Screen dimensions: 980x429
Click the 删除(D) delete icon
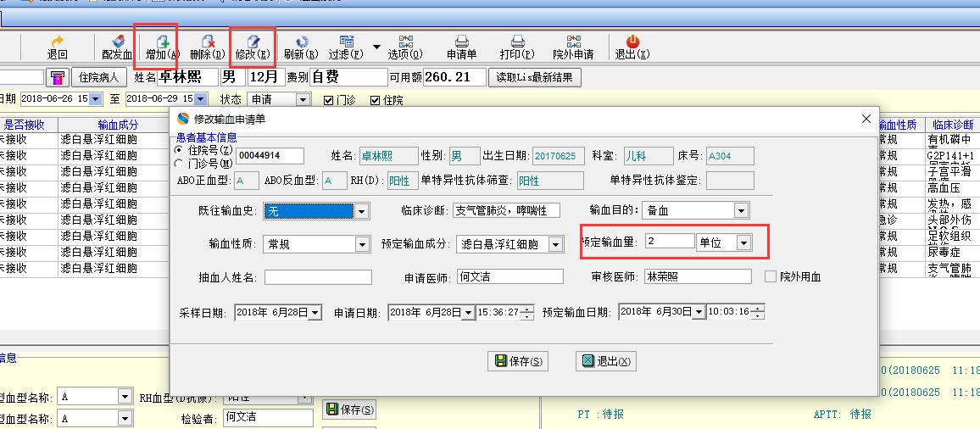point(208,47)
